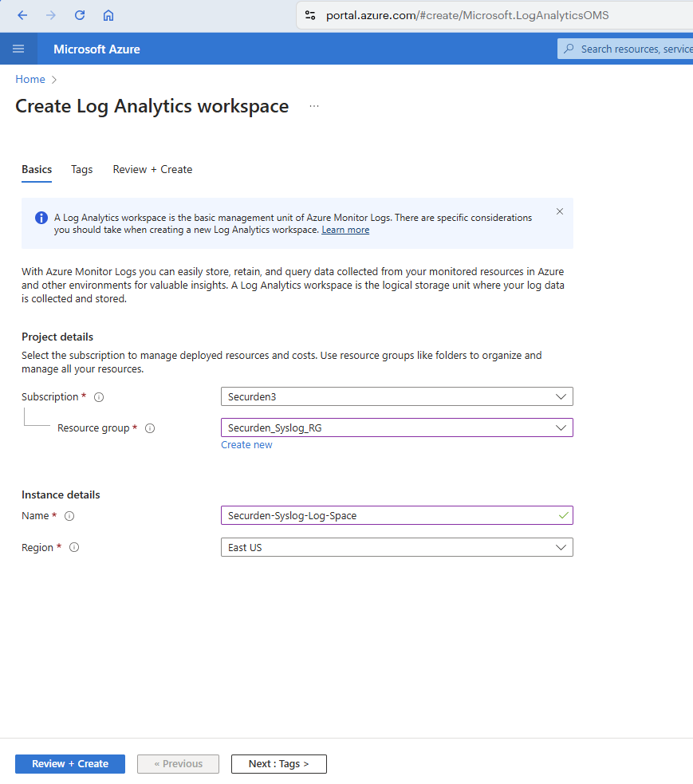Click the Subscription field label
The width and height of the screenshot is (693, 784).
coord(50,397)
